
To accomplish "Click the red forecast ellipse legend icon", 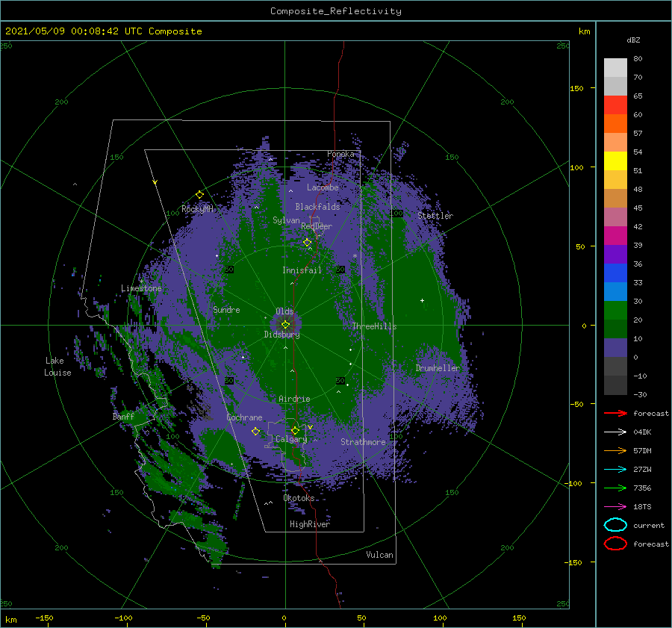I will coord(615,544).
